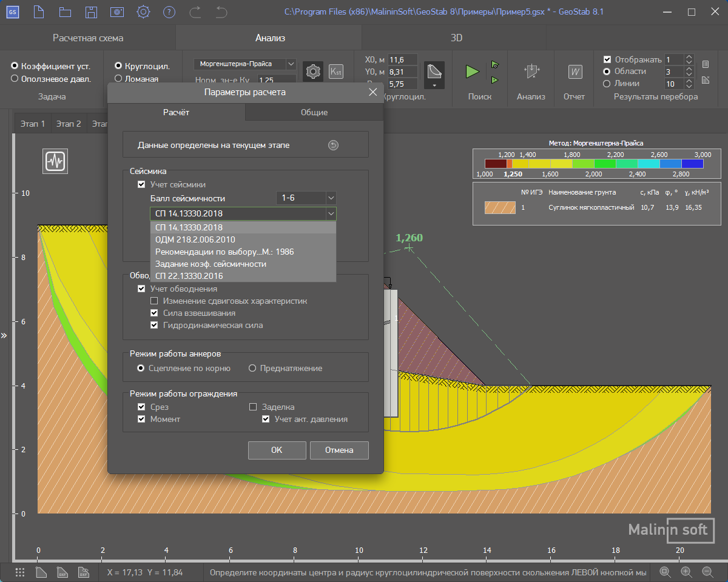Viewport: 728px width, 582px height.
Task: Select the Сцепление по корню radio button
Action: pyautogui.click(x=141, y=368)
